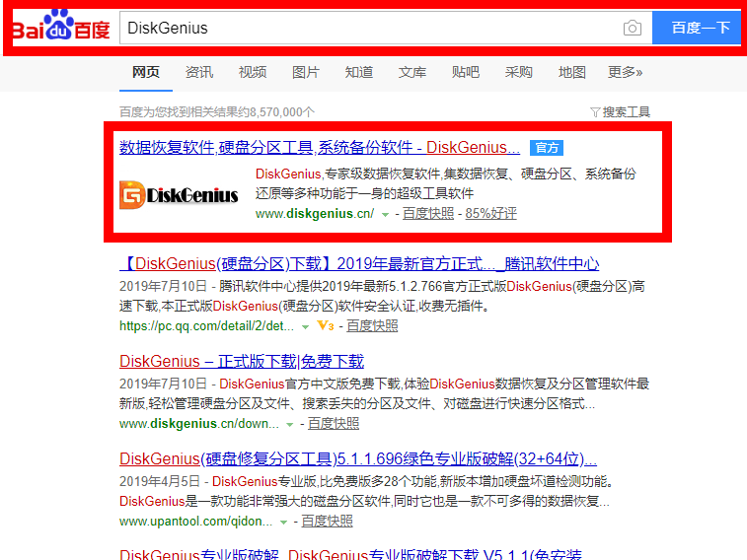Expand the 更多» tab list
747x560 pixels.
(626, 72)
